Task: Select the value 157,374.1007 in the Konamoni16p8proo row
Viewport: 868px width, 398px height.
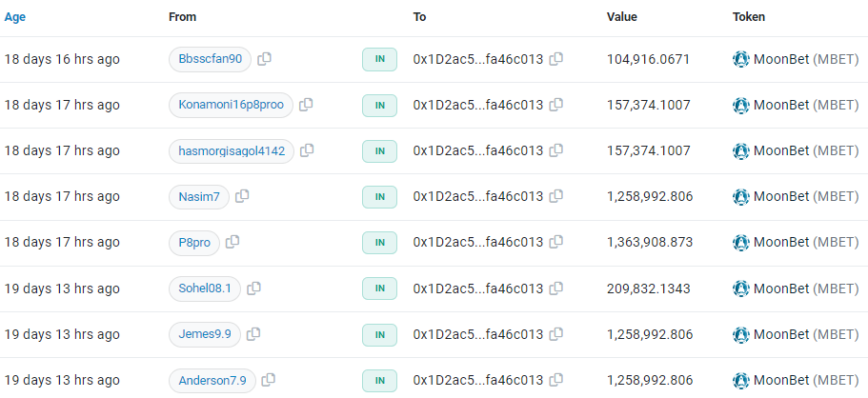Action: 648,105
